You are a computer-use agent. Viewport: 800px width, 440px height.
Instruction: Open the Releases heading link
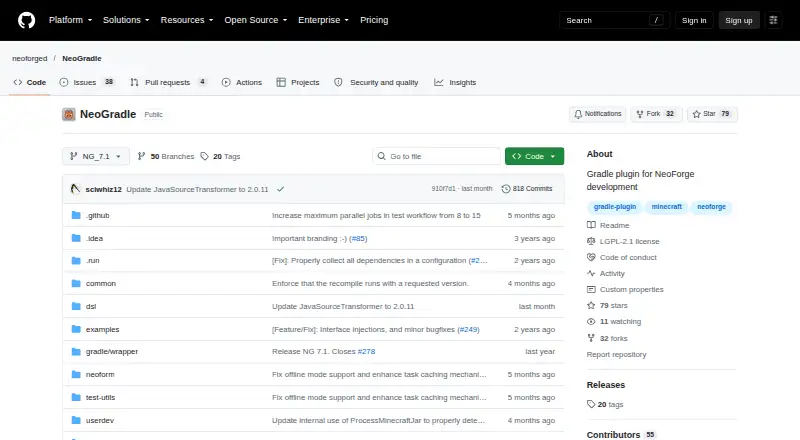[606, 385]
